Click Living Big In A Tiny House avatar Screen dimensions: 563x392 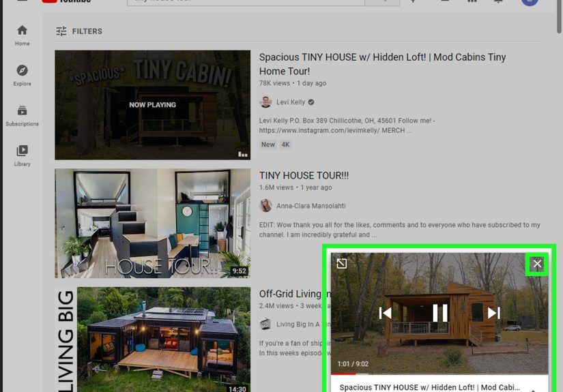(265, 325)
